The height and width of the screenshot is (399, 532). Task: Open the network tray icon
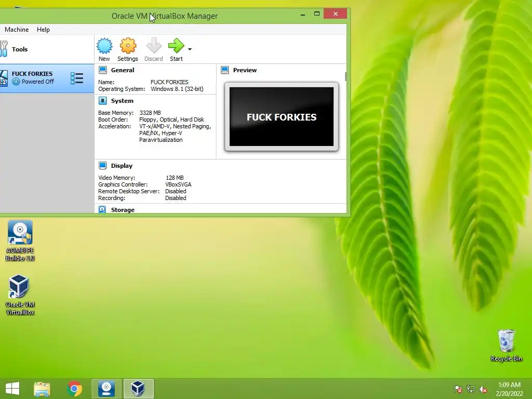coord(471,389)
